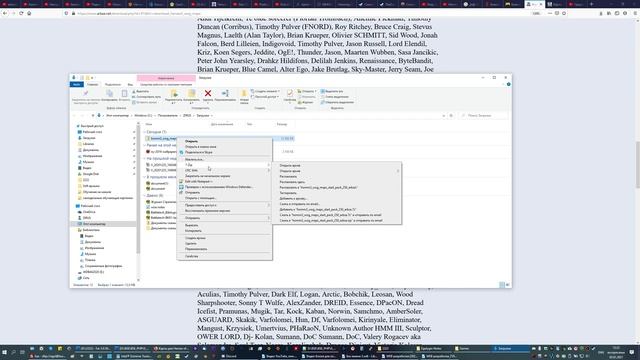Click the Paste icon in ribbon
The height and width of the screenshot is (360, 640).
point(124,94)
